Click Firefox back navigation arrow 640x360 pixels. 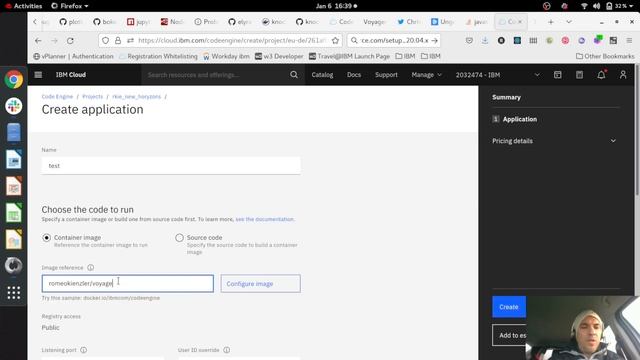[x=38, y=40]
